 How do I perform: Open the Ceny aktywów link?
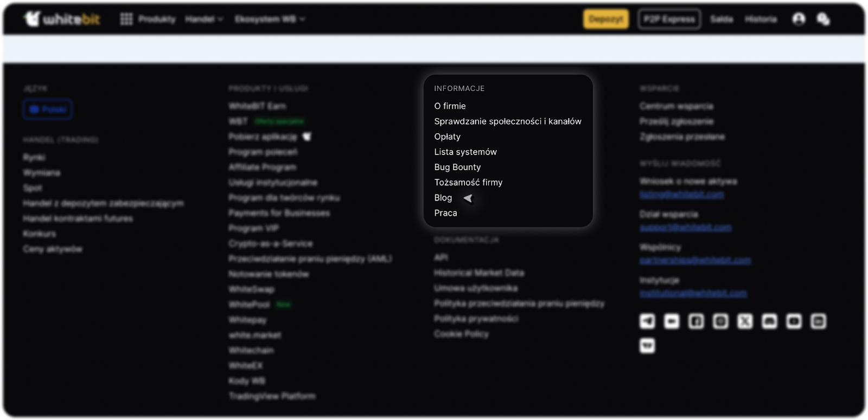click(x=53, y=249)
